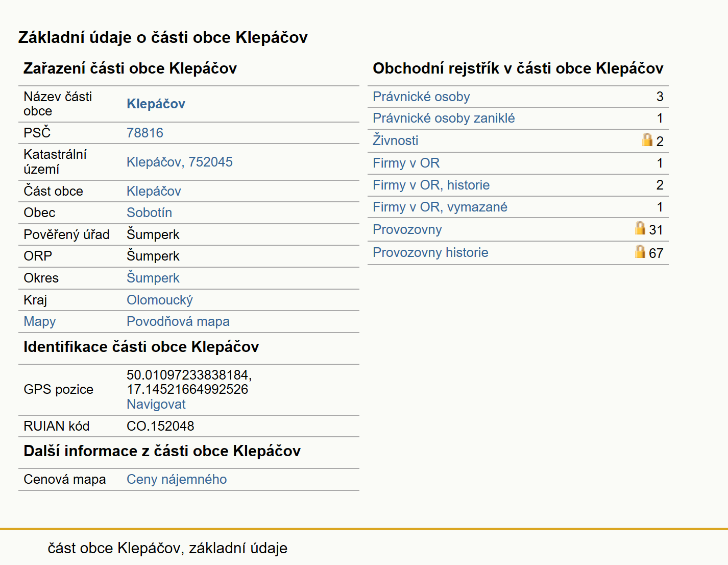Open the Provozovny historie link
The image size is (728, 565).
(430, 252)
